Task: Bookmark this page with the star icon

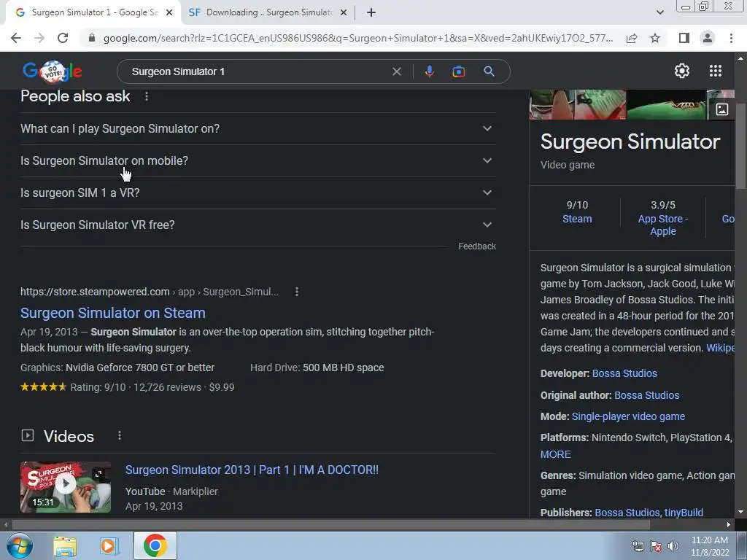Action: point(655,38)
